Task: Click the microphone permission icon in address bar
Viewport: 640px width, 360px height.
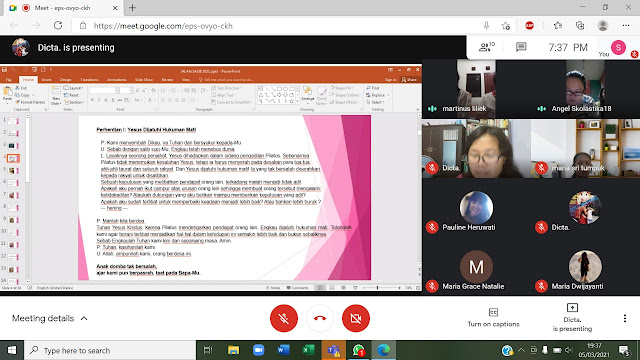Action: point(486,26)
